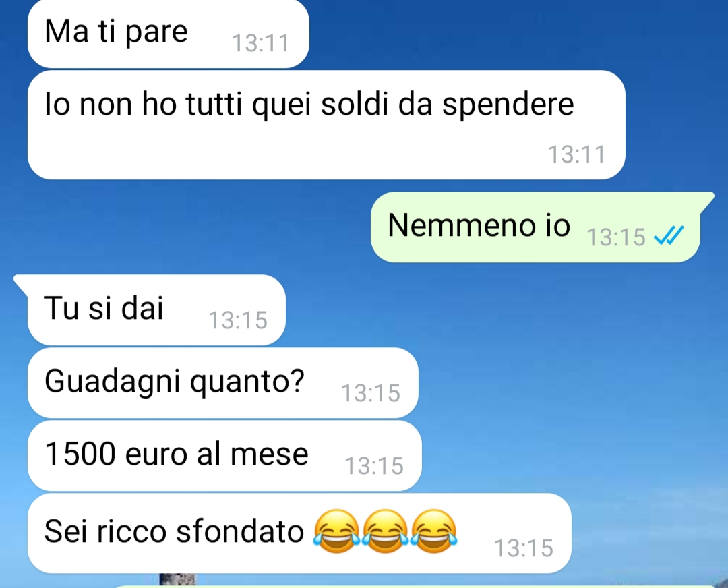
Task: Click the 13:11 timestamp on the soldi message
Action: click(576, 154)
